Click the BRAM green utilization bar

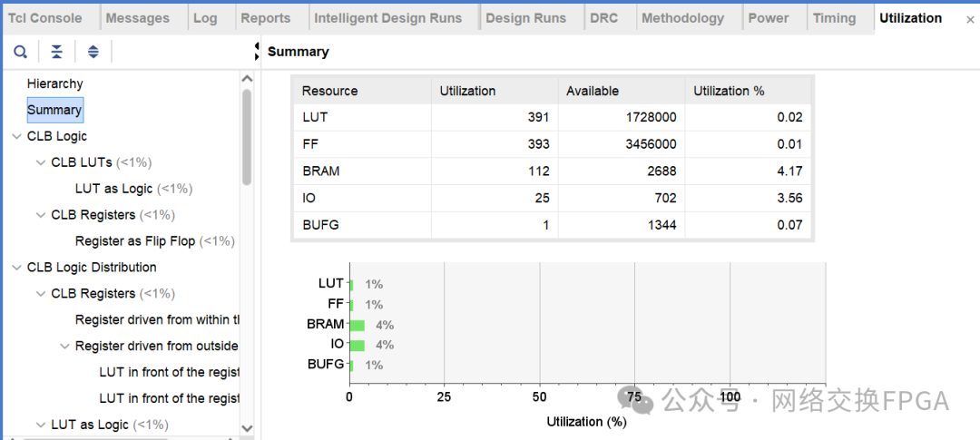357,325
